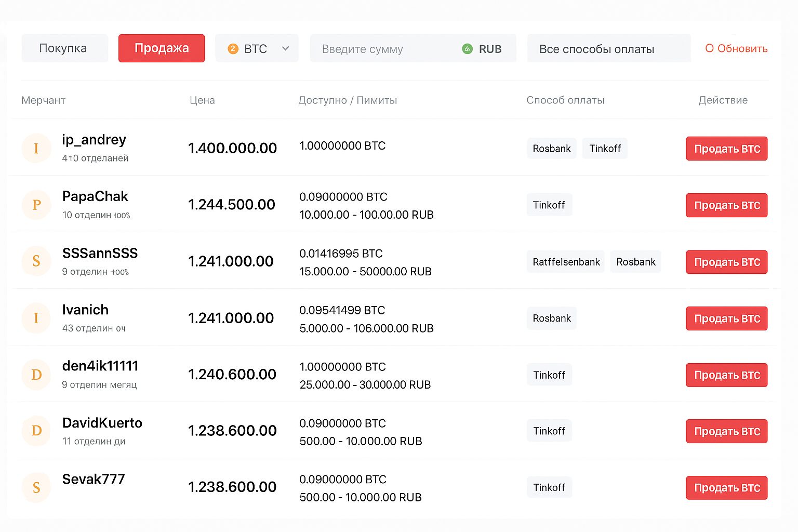
Task: Click PapaChak's round avatar icon
Action: (36, 205)
